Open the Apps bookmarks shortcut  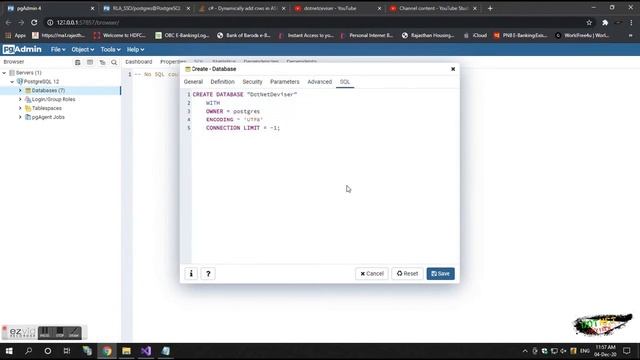click(x=16, y=36)
